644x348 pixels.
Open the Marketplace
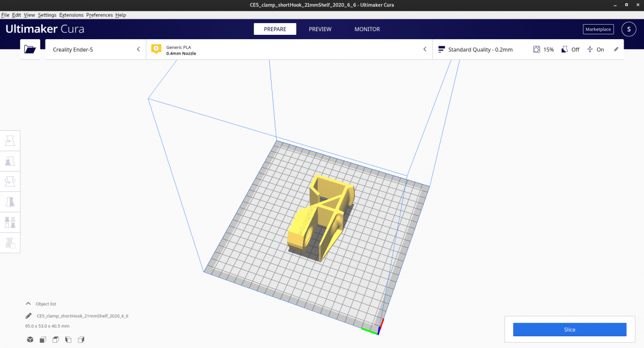pyautogui.click(x=598, y=29)
